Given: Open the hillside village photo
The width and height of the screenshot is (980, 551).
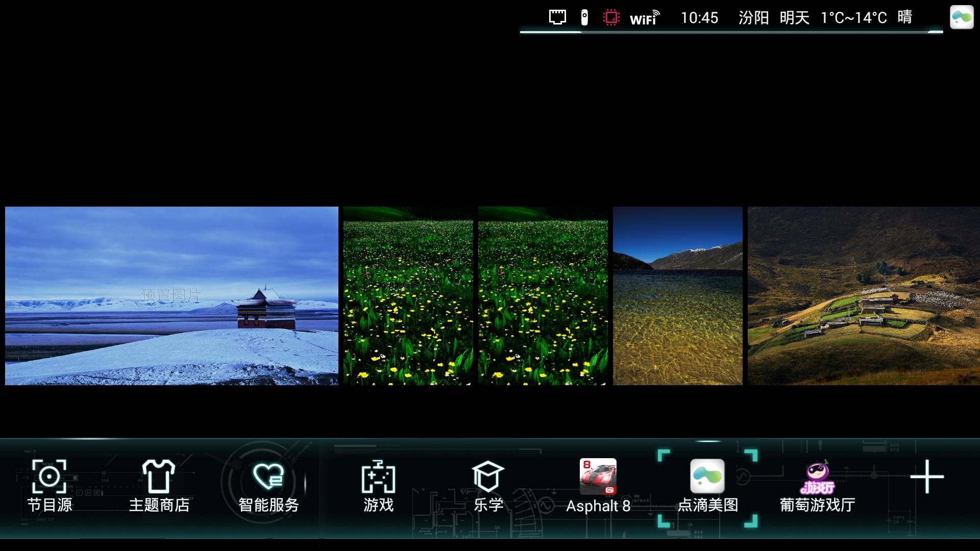Looking at the screenshot, I should click(863, 296).
